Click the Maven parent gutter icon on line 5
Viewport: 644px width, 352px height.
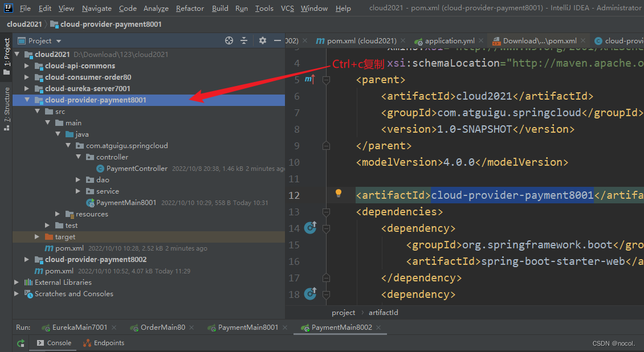pos(309,79)
